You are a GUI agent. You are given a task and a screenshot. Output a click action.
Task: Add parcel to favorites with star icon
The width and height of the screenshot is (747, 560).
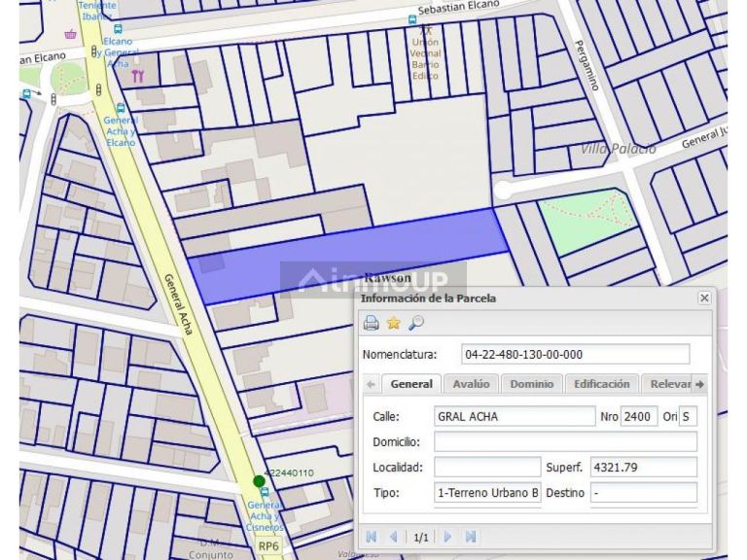coord(394,323)
